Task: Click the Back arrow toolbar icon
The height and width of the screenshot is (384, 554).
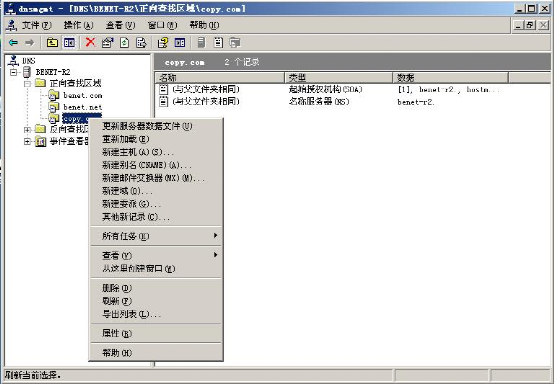Action: [13, 43]
